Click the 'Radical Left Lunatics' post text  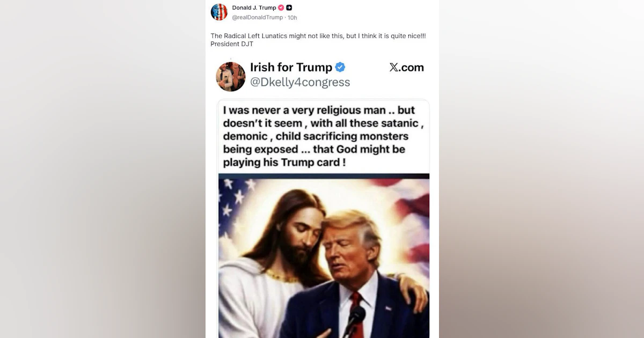pyautogui.click(x=318, y=36)
